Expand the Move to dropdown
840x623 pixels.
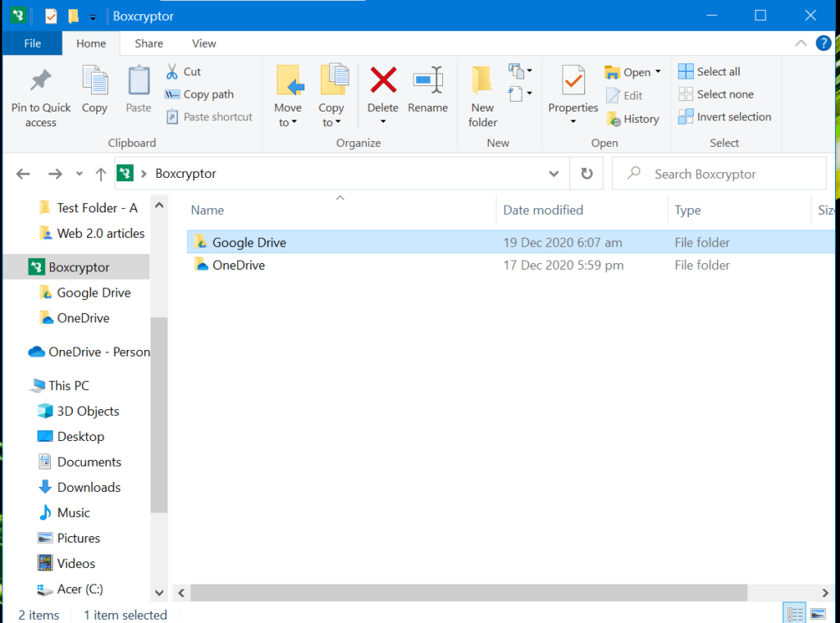coord(288,122)
